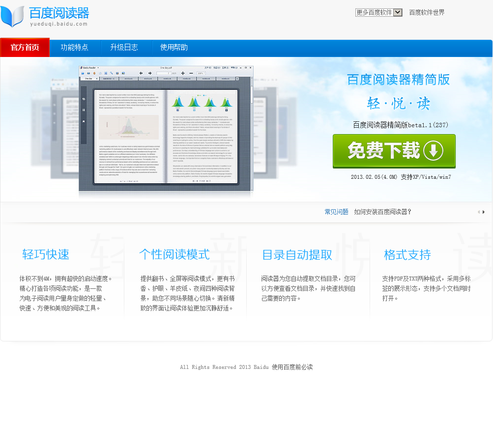Select the 官方首页 tab
Screen dimensions: 493x448
coord(25,48)
